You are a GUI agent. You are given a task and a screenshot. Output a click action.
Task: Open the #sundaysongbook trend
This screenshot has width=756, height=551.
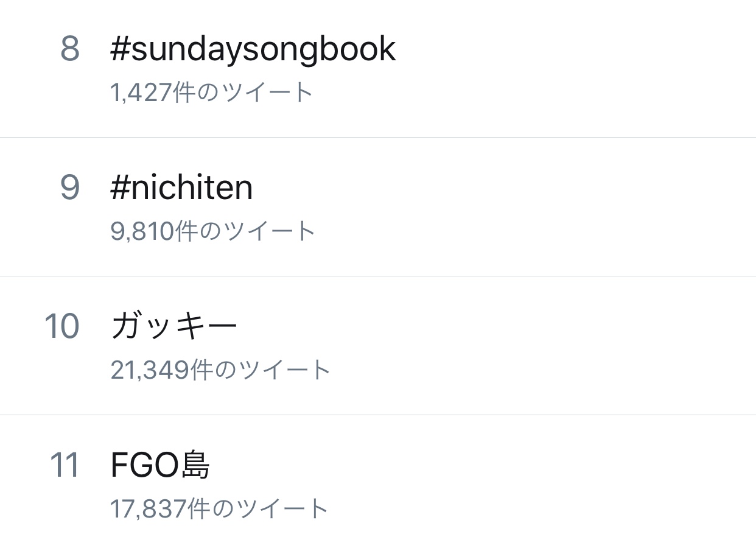253,49
